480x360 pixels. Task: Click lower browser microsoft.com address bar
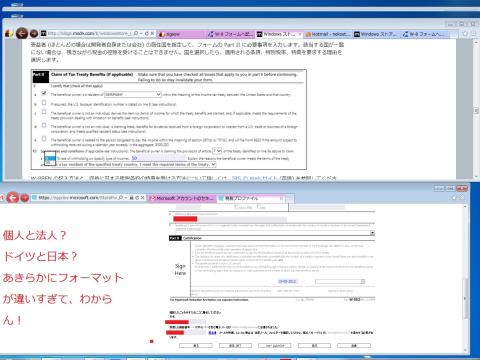click(77, 198)
